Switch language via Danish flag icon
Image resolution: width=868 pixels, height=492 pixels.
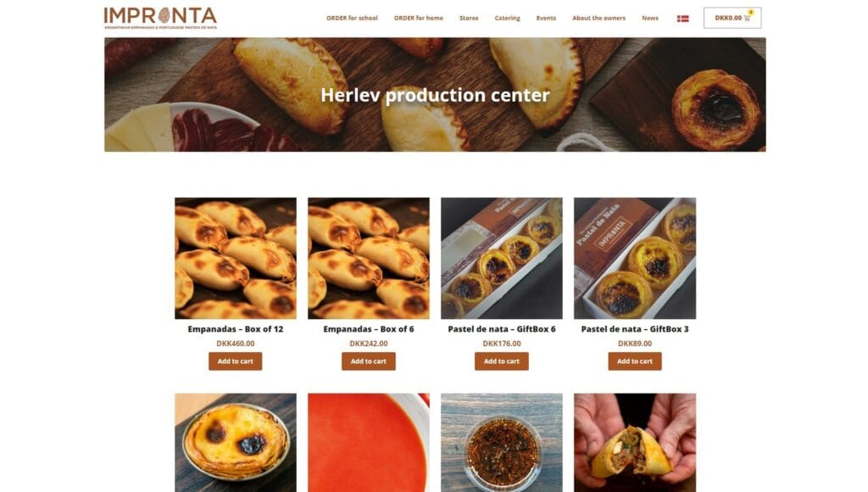[x=682, y=19]
